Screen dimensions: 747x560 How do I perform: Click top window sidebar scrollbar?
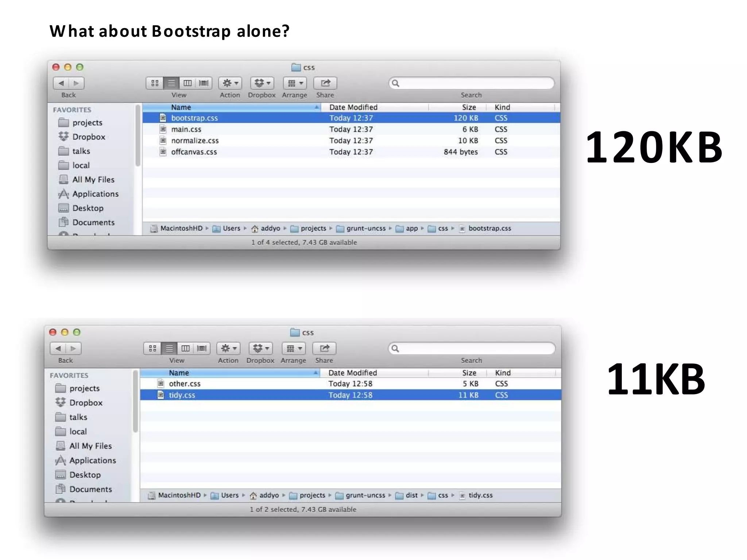(138, 135)
